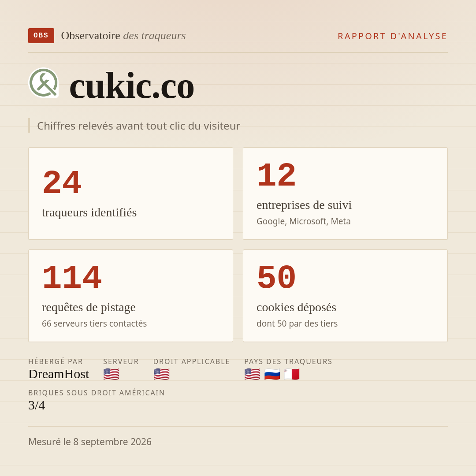Click 'Google, Microsoft, Meta' text
The width and height of the screenshot is (476, 476).
tap(304, 221)
